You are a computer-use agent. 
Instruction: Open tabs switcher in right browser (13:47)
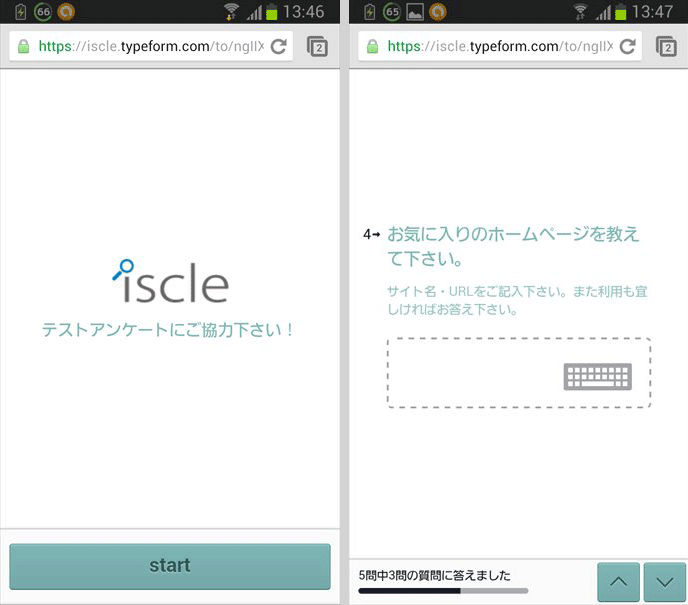click(666, 47)
